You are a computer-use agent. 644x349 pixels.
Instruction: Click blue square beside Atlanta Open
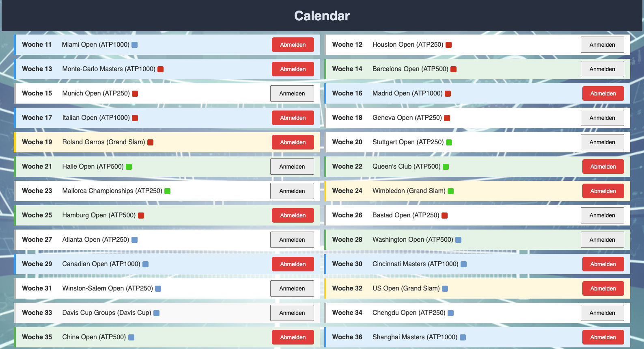click(x=135, y=240)
